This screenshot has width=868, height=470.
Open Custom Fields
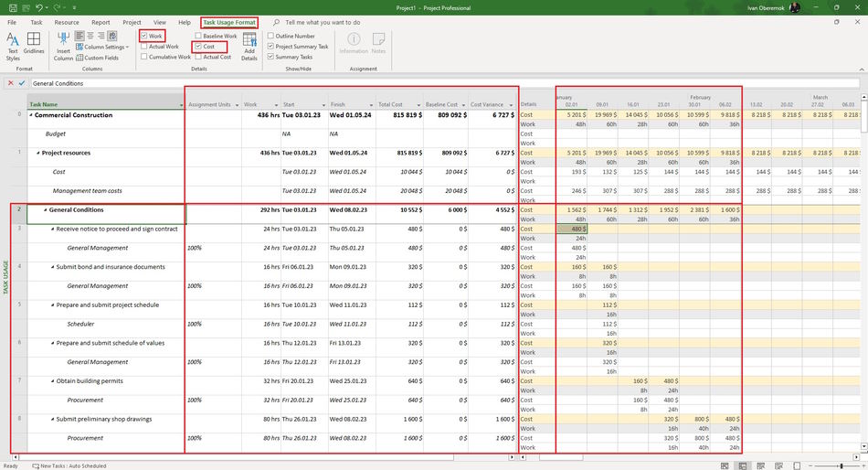coord(98,58)
